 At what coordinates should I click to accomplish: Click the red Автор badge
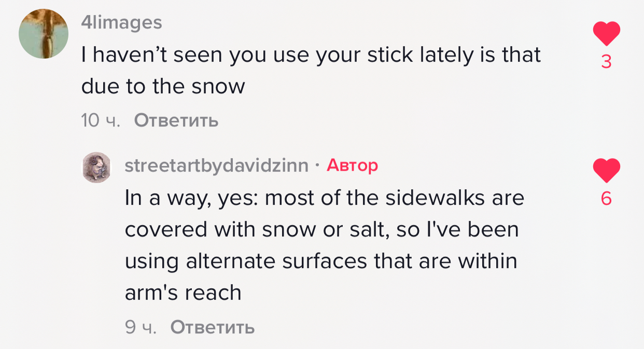352,166
